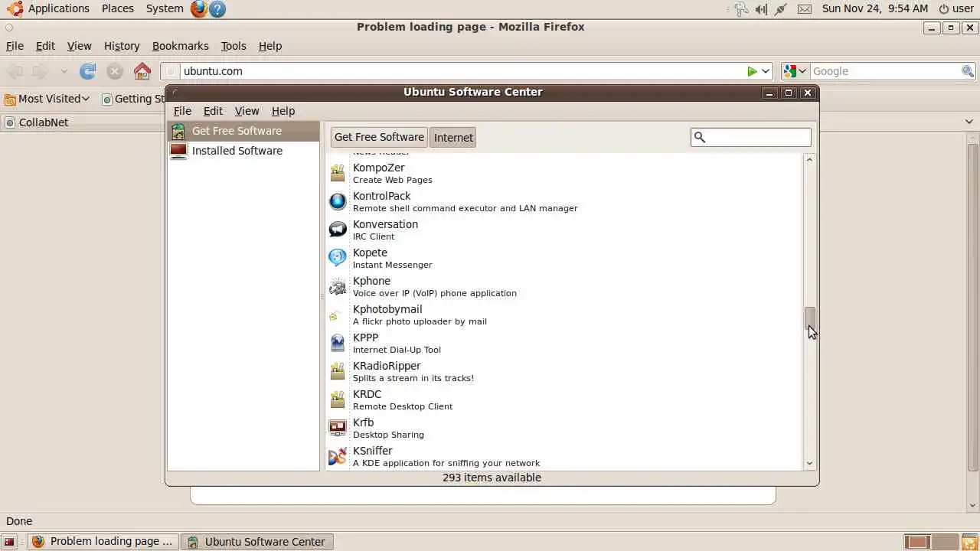The height and width of the screenshot is (551, 980).
Task: Click Firefox reload page icon
Action: pyautogui.click(x=88, y=71)
